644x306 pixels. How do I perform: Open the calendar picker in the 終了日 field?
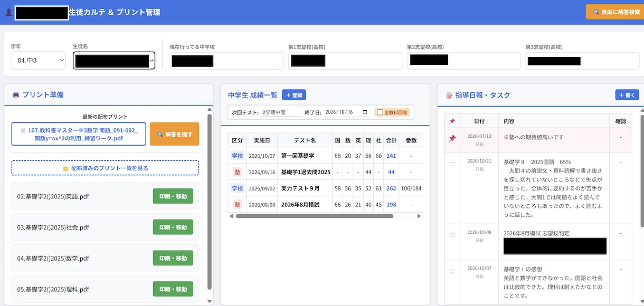pyautogui.click(x=365, y=112)
